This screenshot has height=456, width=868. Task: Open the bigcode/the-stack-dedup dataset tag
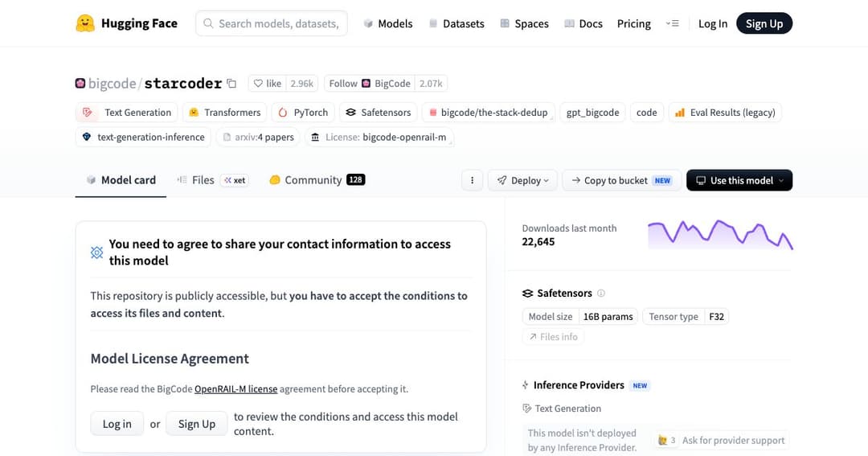tap(489, 113)
